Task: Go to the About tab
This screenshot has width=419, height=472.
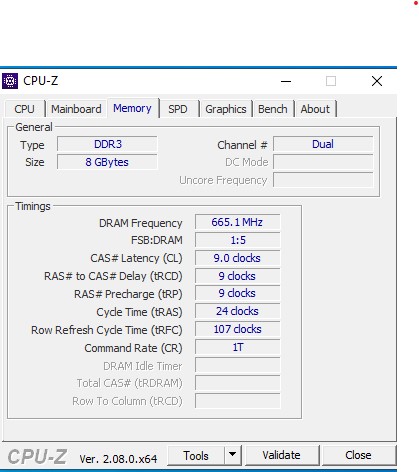Action: [x=315, y=109]
